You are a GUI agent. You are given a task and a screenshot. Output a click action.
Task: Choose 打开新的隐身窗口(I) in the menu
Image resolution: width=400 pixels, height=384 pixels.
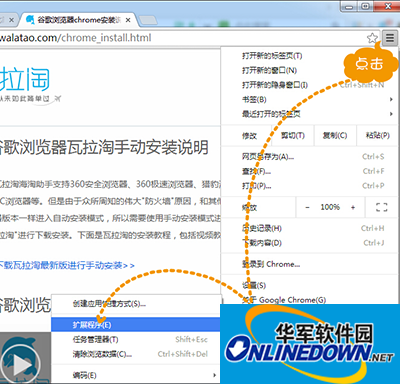309,85
